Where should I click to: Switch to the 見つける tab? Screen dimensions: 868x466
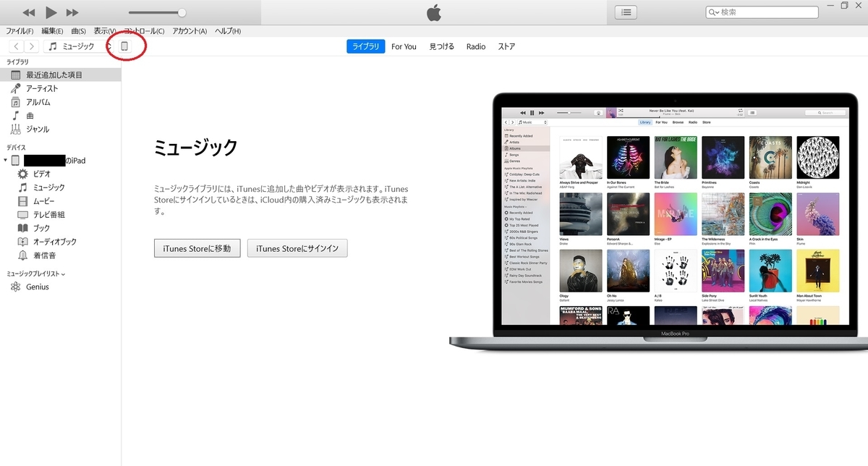coord(442,46)
